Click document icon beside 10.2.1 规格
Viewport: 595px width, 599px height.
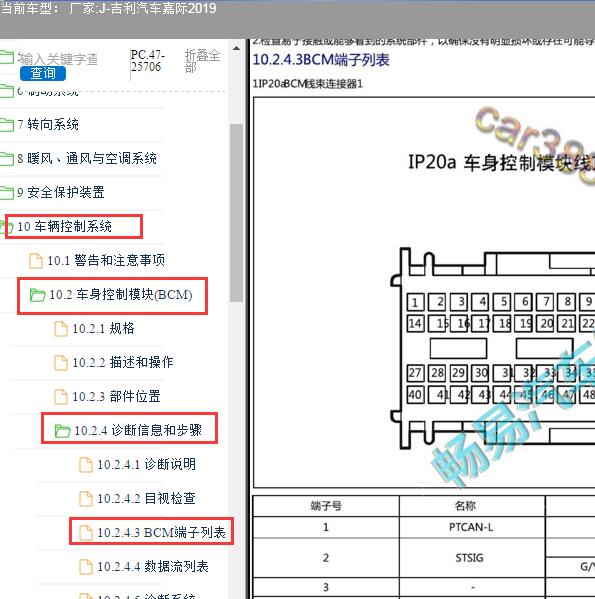[61, 329]
